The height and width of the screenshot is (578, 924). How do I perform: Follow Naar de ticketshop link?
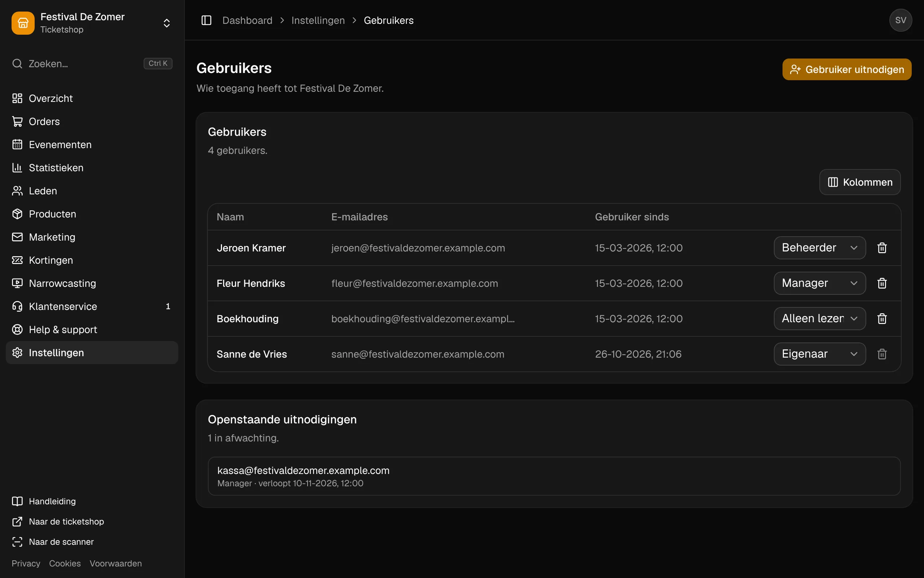point(92,521)
